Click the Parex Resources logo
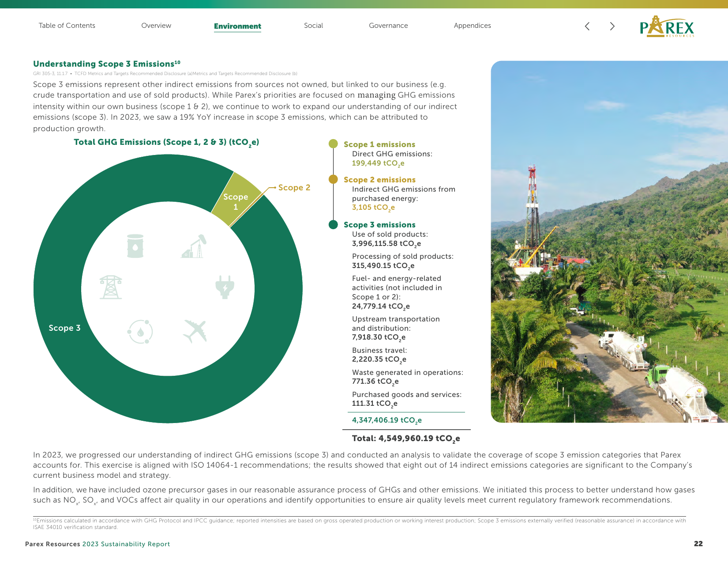This screenshot has height=563, width=728. pos(667,26)
